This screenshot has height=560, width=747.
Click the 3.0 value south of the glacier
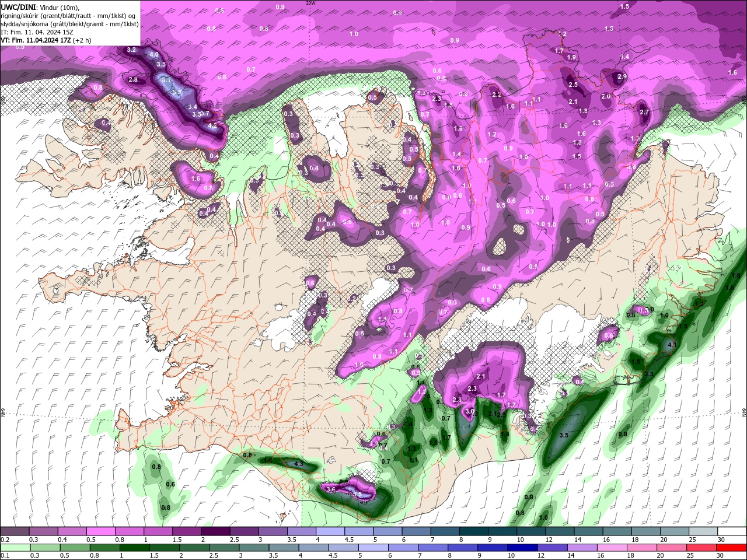coord(470,411)
